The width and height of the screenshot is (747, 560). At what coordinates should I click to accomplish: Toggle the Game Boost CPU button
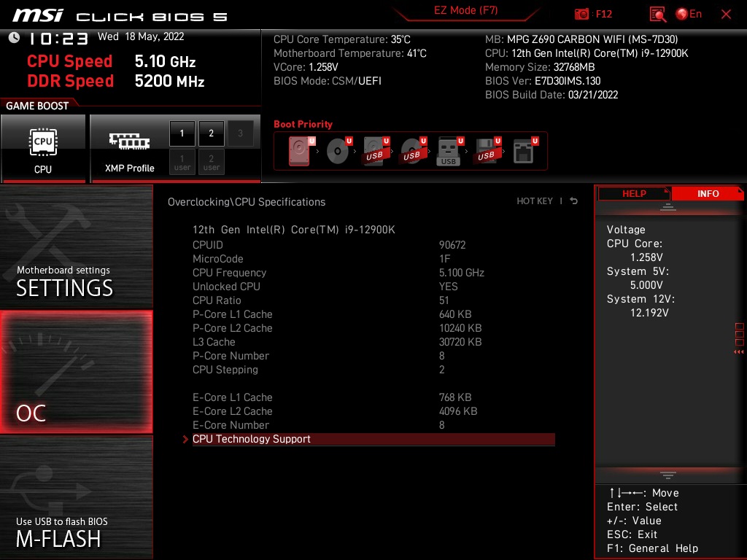point(43,149)
